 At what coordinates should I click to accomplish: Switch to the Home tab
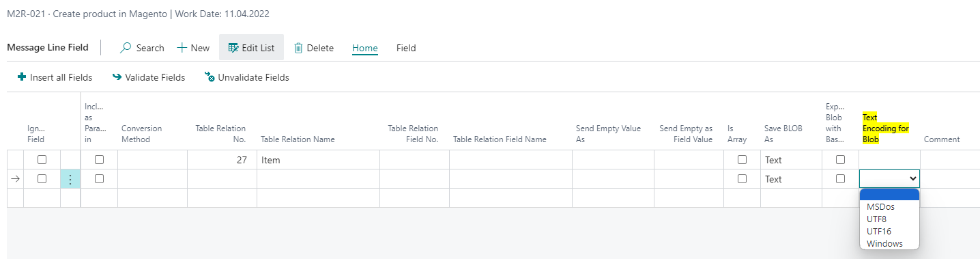click(x=365, y=48)
